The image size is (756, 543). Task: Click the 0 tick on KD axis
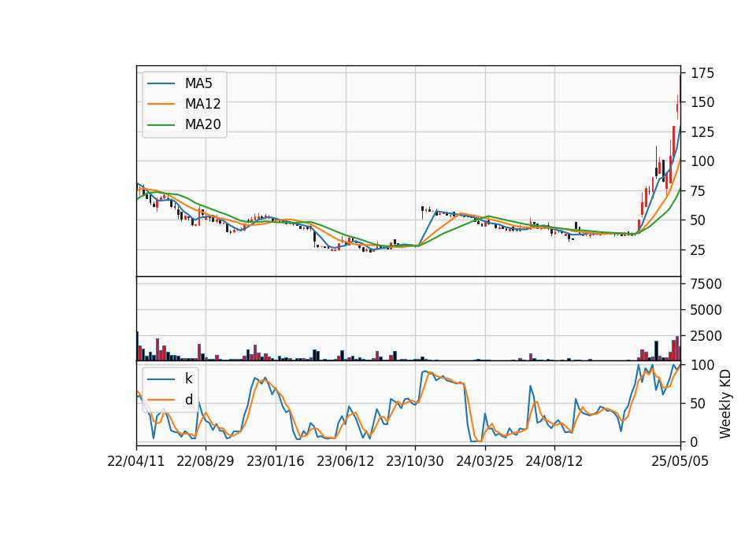695,441
